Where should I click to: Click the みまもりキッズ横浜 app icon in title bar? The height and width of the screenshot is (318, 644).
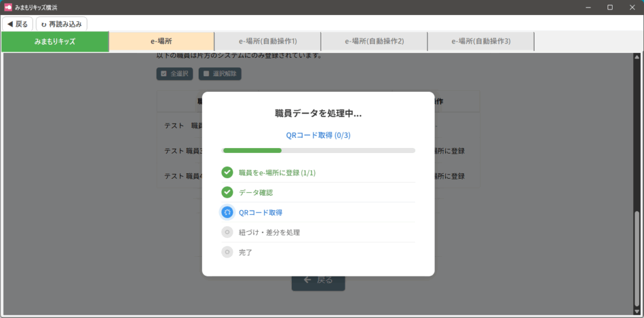(x=8, y=7)
